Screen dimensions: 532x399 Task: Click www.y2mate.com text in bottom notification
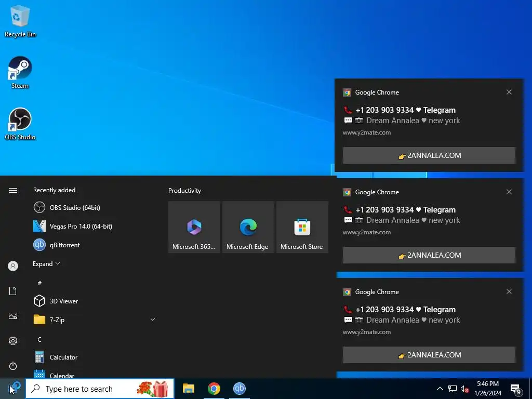(x=367, y=332)
